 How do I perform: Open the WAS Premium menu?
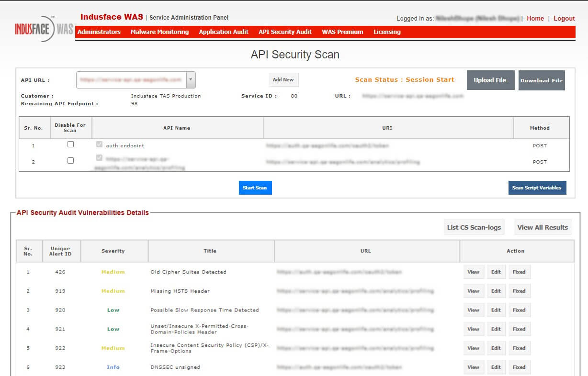point(342,32)
